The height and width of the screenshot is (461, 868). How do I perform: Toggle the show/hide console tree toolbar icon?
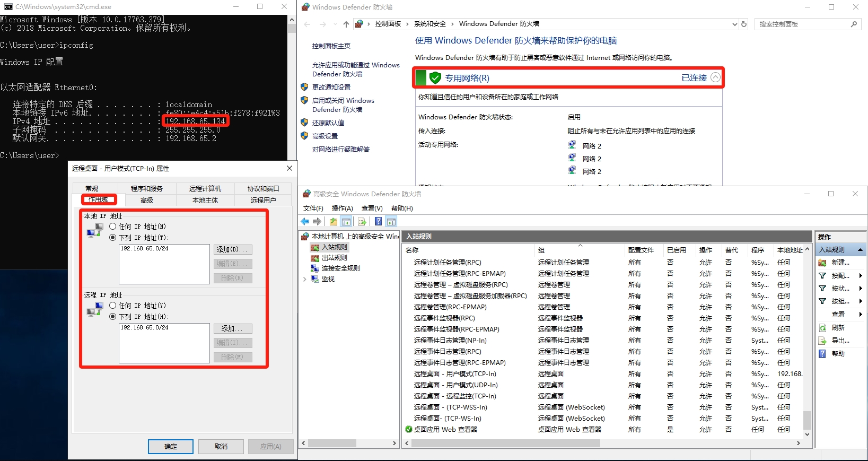[346, 222]
